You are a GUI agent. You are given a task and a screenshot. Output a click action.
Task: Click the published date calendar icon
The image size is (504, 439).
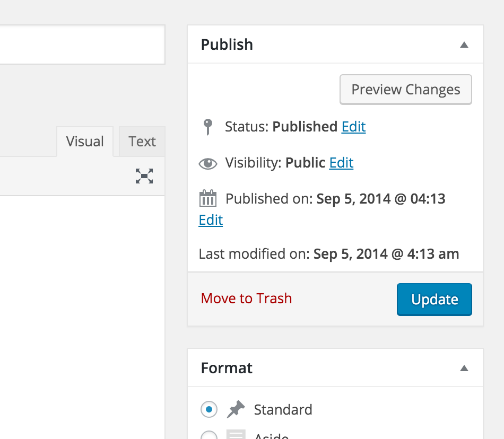[x=208, y=199]
